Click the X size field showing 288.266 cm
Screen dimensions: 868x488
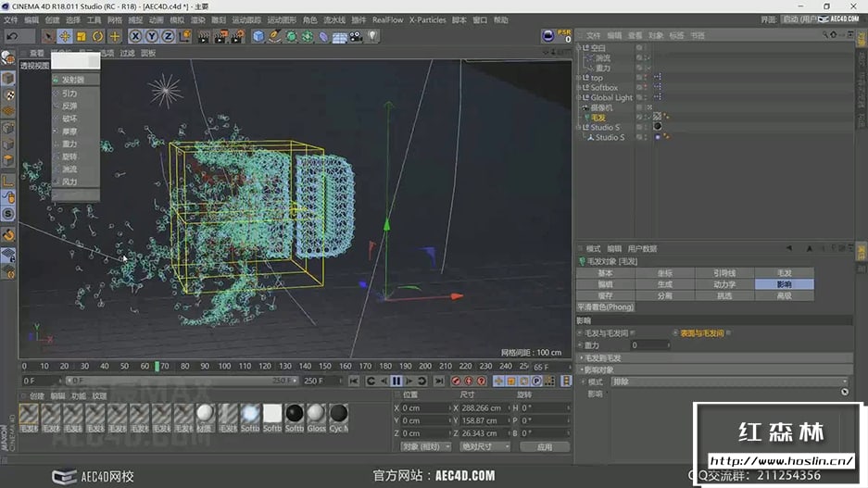482,407
